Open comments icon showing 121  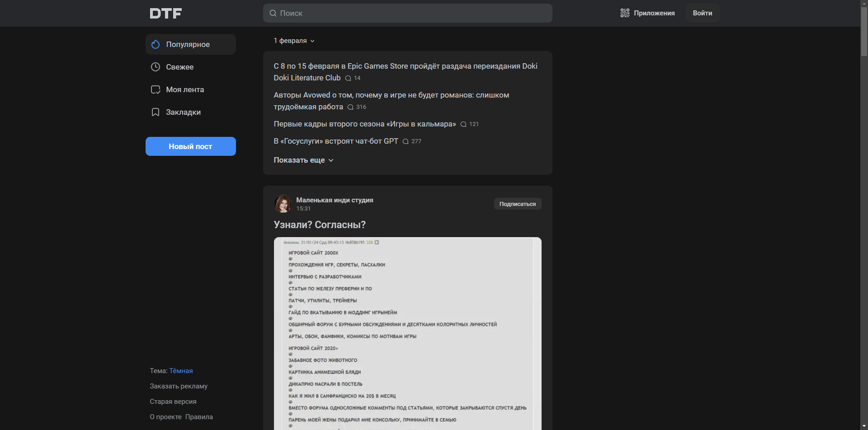[463, 124]
